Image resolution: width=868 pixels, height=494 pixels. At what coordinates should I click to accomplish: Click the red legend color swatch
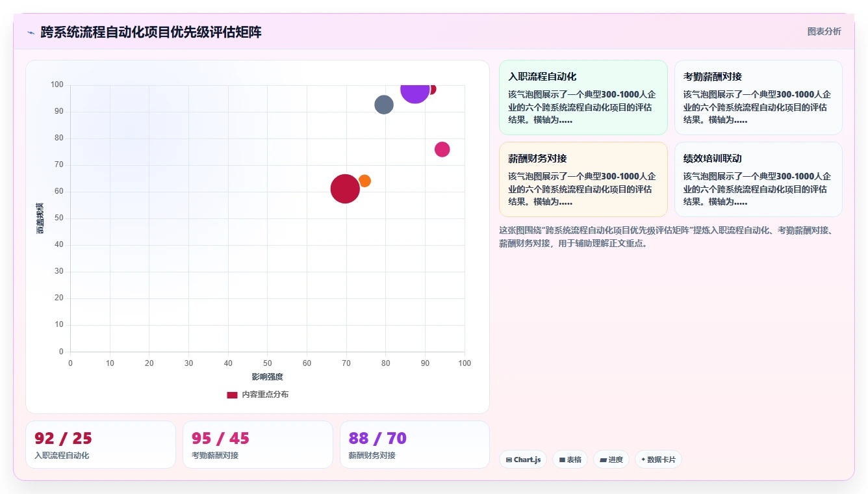tap(232, 395)
